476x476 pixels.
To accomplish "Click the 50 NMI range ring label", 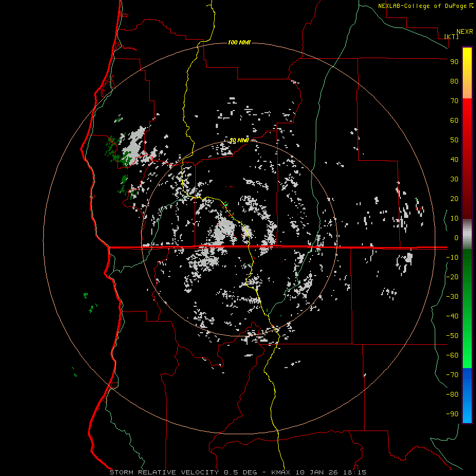I will [239, 140].
